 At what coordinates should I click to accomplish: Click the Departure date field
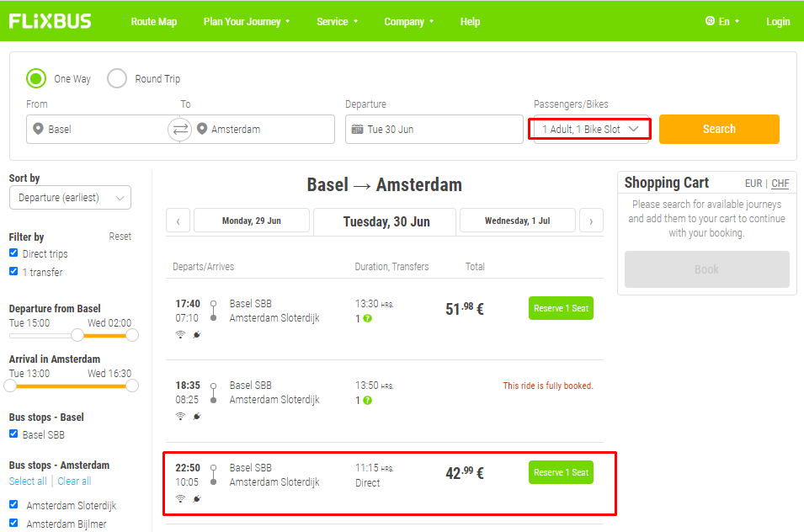pos(434,130)
